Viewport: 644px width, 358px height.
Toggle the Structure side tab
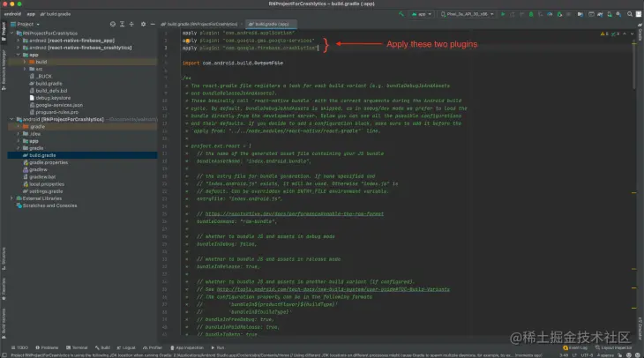(x=4, y=258)
